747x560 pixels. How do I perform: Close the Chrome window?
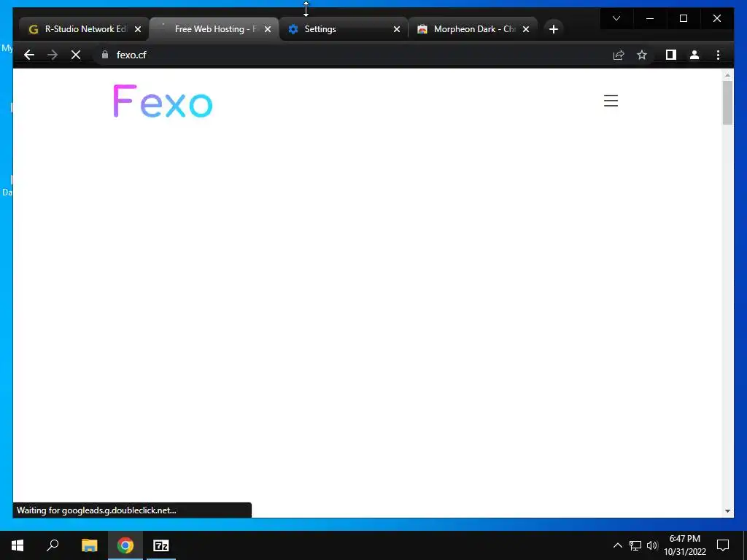(x=716, y=18)
